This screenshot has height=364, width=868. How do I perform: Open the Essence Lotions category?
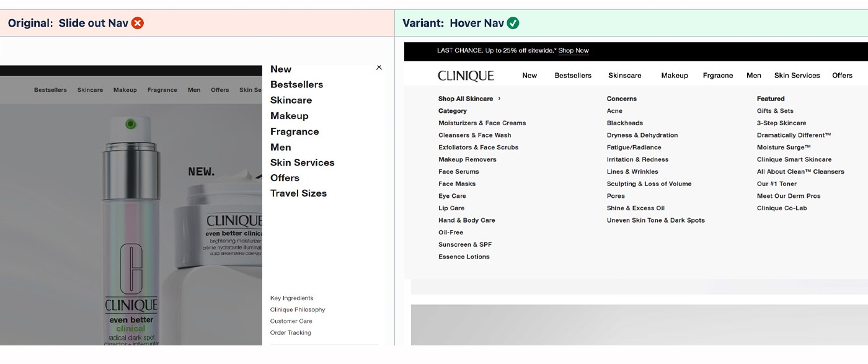pos(464,257)
